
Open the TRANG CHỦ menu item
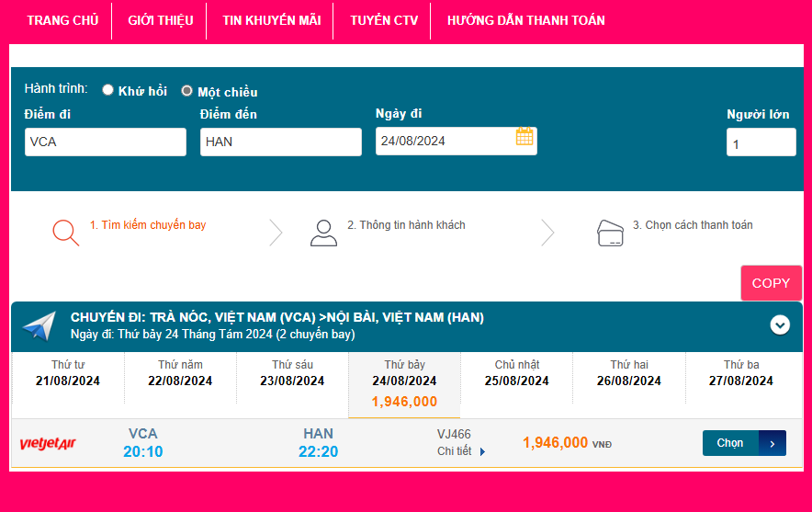(x=62, y=20)
